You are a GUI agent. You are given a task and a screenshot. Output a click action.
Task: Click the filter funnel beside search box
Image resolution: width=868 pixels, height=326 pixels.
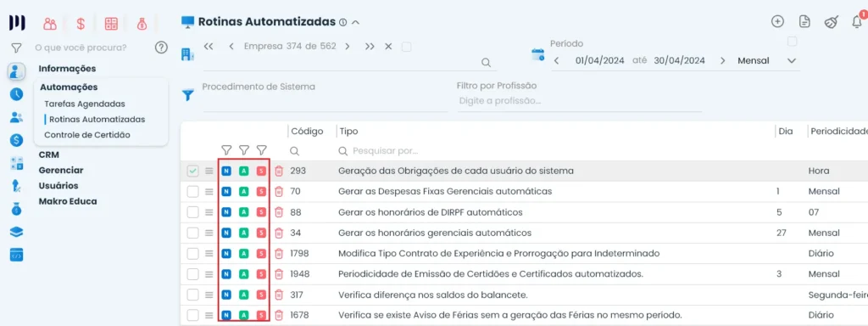(x=17, y=48)
